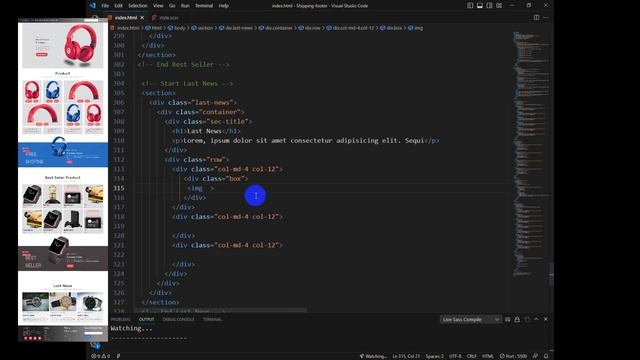
Task: Open the Run menu
Action: click(x=185, y=6)
